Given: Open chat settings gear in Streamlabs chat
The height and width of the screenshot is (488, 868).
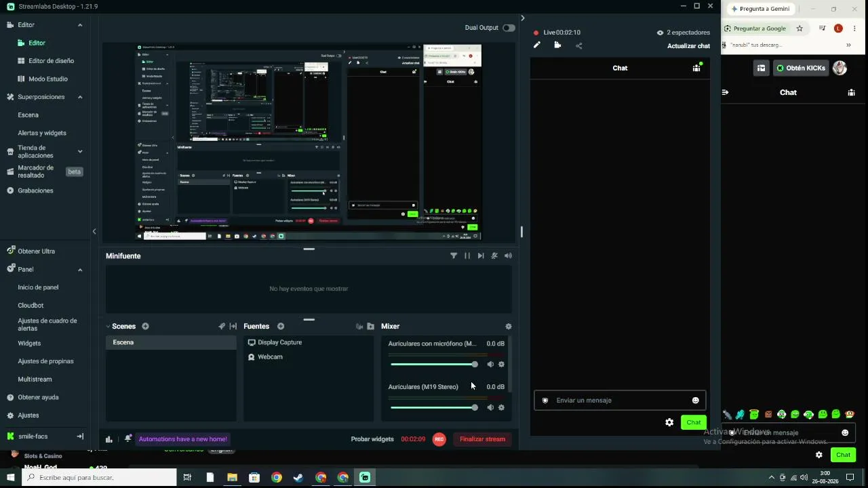Looking at the screenshot, I should [669, 422].
